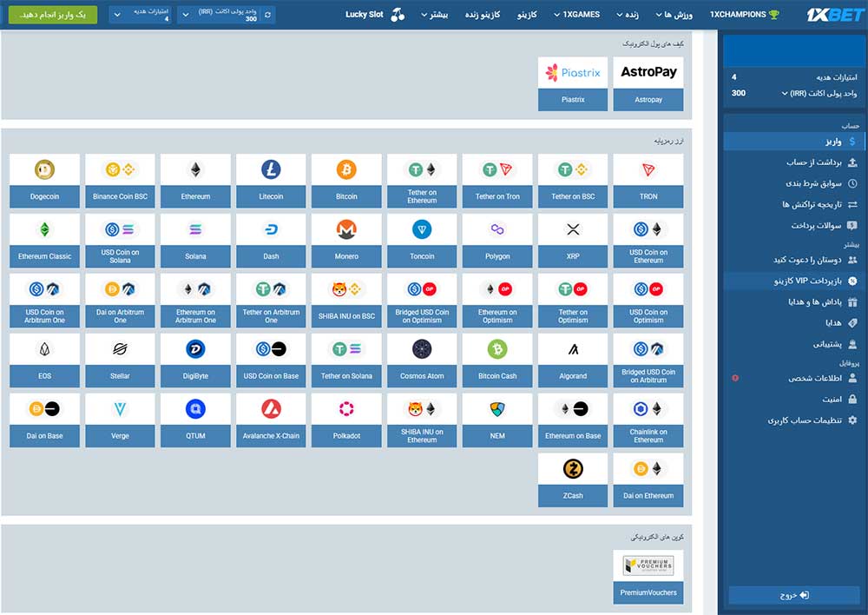The width and height of the screenshot is (868, 615).
Task: Choose Binance Coin BSC payment tile
Action: [x=120, y=181]
